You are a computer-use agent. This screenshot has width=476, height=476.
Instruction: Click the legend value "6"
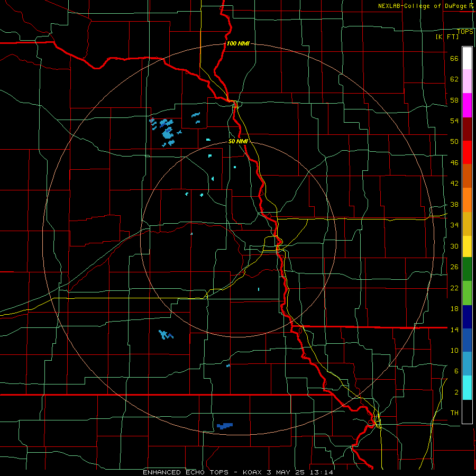click(456, 371)
